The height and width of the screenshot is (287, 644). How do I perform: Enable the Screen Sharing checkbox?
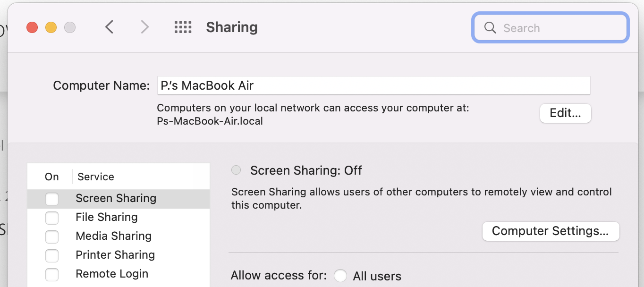coord(52,199)
